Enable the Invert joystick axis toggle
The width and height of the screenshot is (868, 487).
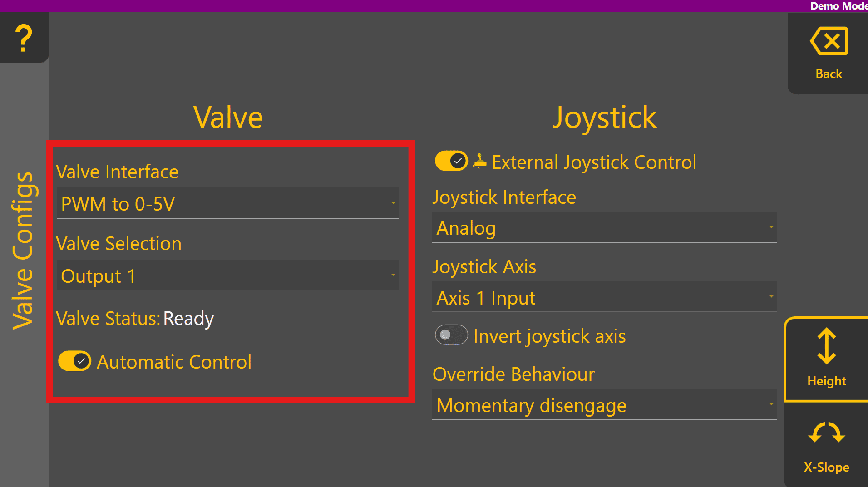point(451,335)
